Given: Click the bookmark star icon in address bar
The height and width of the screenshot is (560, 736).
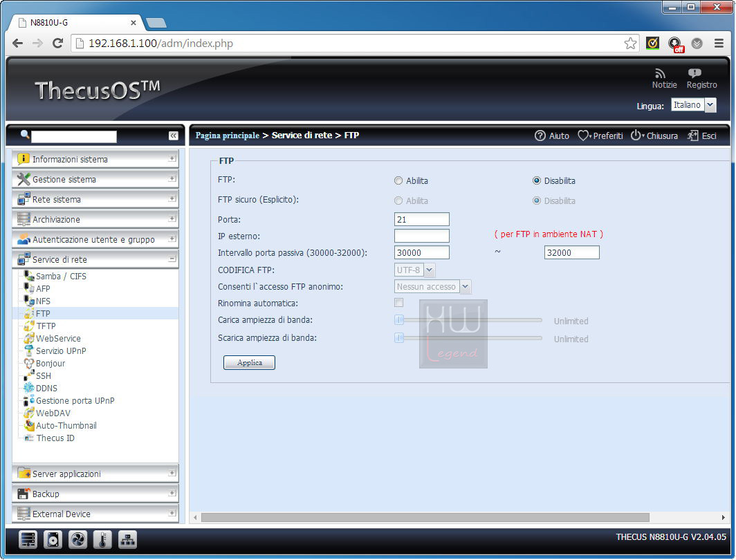Looking at the screenshot, I should click(x=630, y=44).
